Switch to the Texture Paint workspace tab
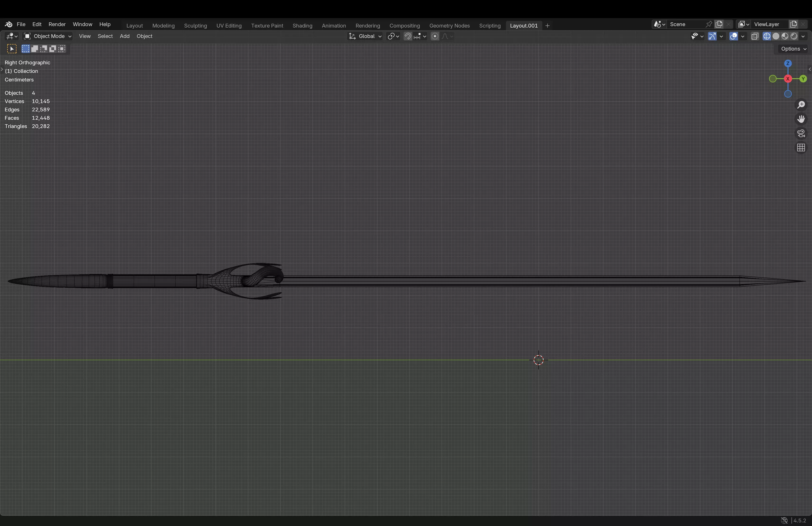Viewport: 812px width, 526px height. pyautogui.click(x=267, y=26)
